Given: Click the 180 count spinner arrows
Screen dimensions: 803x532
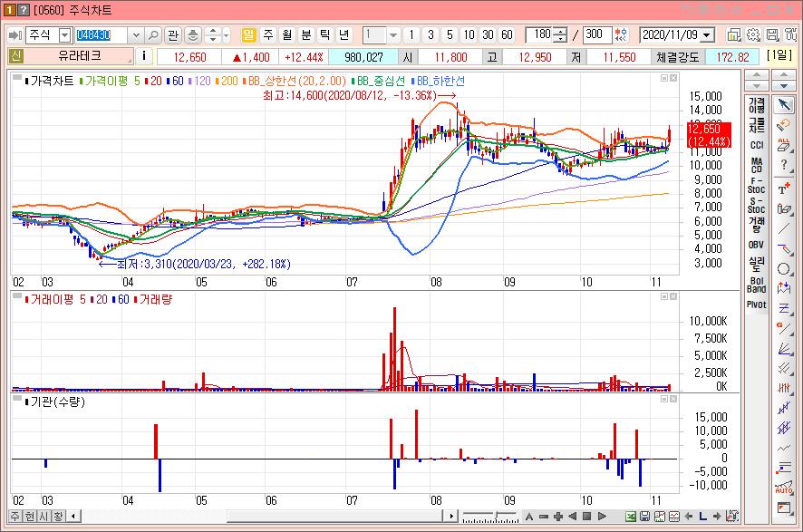Looking at the screenshot, I should click(x=561, y=34).
